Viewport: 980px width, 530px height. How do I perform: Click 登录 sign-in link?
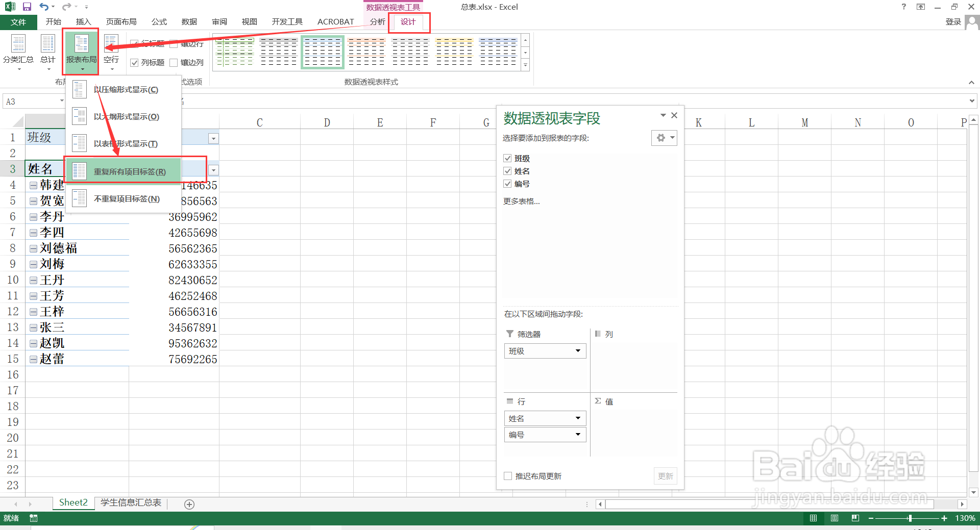[953, 22]
